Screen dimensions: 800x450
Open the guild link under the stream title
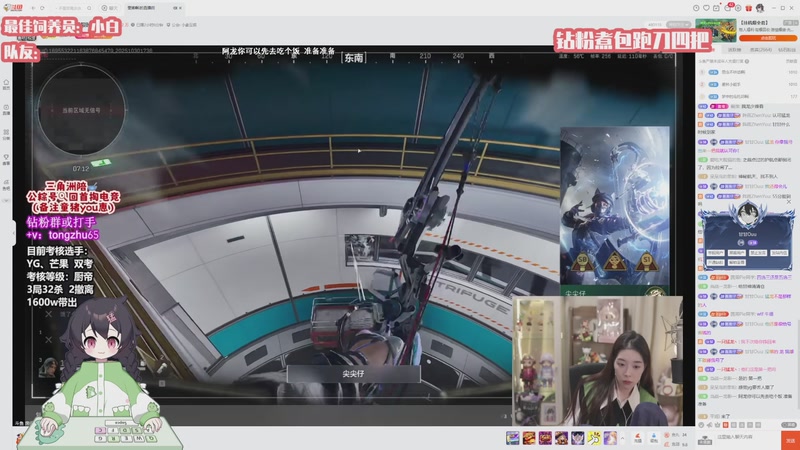tap(182, 24)
